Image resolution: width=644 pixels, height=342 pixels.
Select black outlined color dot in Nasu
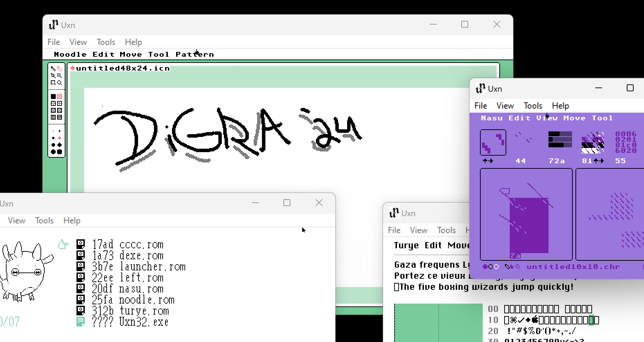pyautogui.click(x=491, y=267)
